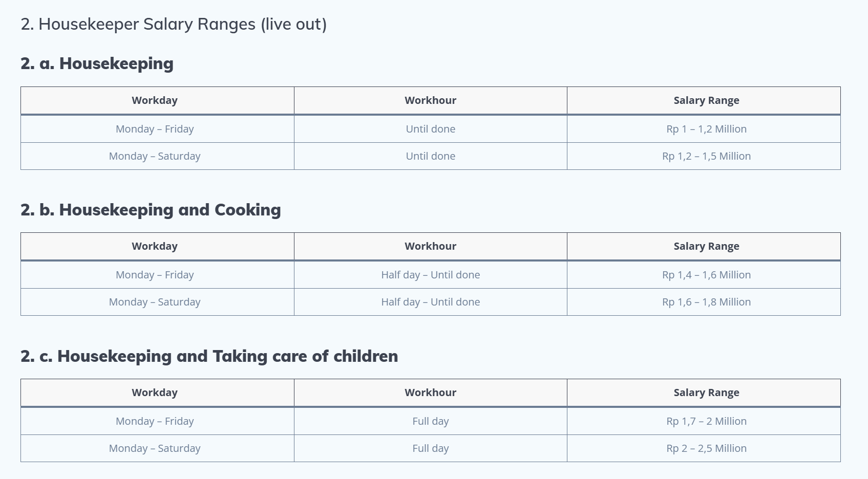Click the "2. b. Housekeeping and Cooking" heading
The image size is (868, 479).
[x=151, y=210]
